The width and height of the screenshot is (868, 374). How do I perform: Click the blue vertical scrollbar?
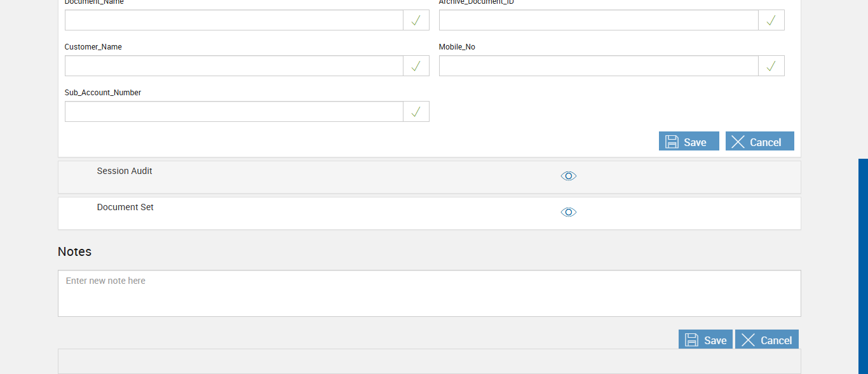click(x=863, y=267)
